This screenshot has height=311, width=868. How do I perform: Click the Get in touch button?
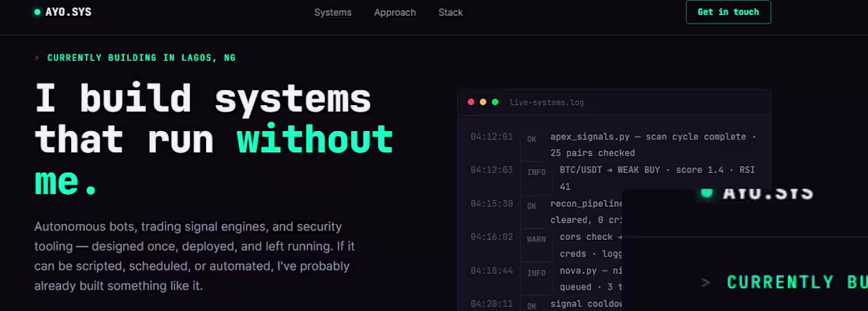[728, 12]
